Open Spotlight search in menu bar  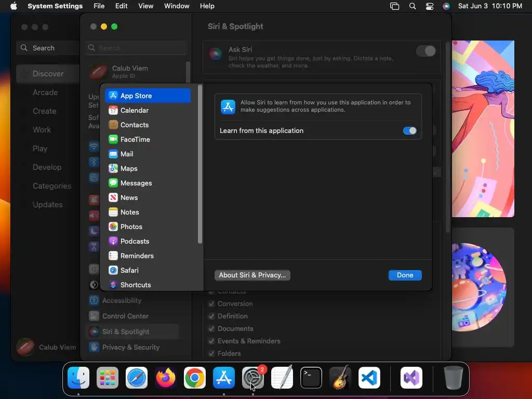click(x=412, y=6)
